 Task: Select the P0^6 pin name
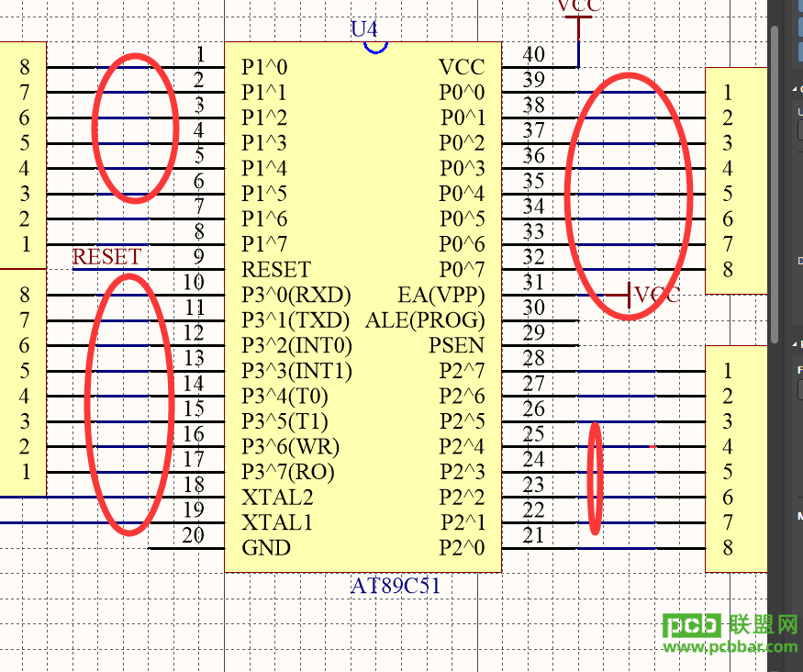coord(462,244)
